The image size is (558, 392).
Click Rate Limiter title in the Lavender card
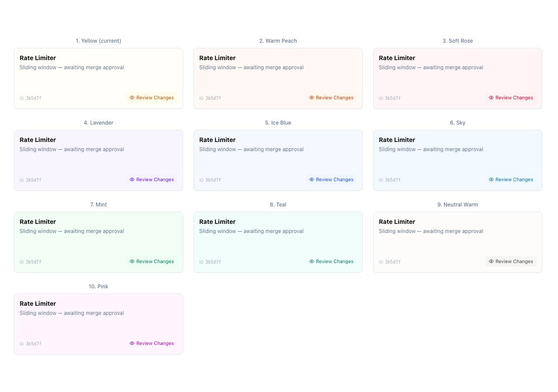(38, 140)
